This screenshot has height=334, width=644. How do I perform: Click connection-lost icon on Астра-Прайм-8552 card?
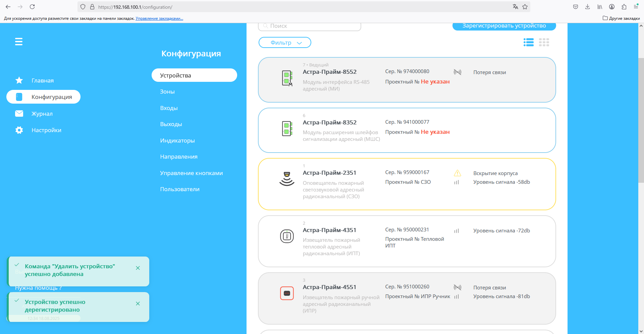[458, 72]
